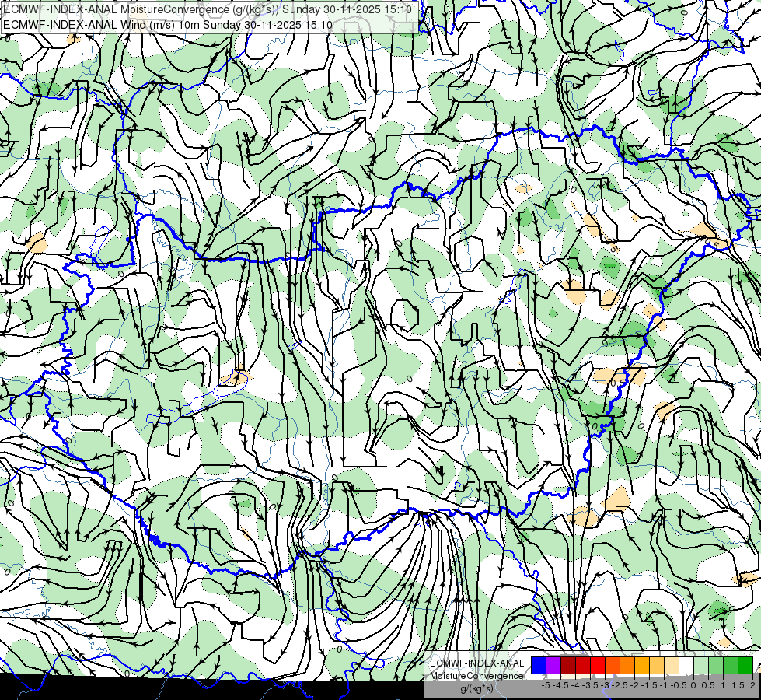Click the '-1.5' tick label on legend
This screenshot has width=761, height=700.
point(649,685)
